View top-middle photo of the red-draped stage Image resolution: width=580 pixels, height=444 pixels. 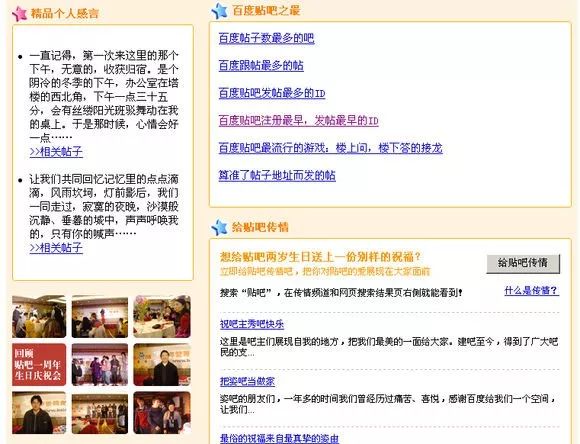(100, 317)
